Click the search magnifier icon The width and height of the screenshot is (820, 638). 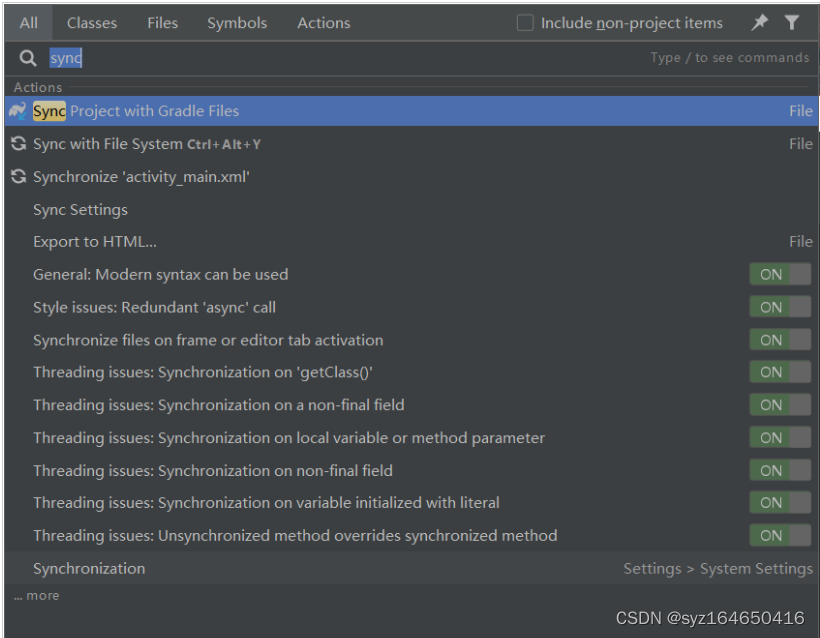(x=28, y=58)
